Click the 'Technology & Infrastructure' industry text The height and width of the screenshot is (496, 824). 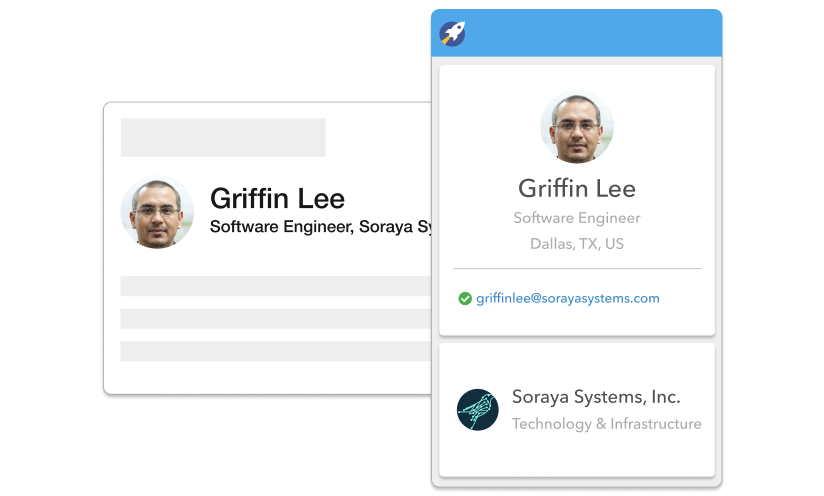[x=606, y=424]
